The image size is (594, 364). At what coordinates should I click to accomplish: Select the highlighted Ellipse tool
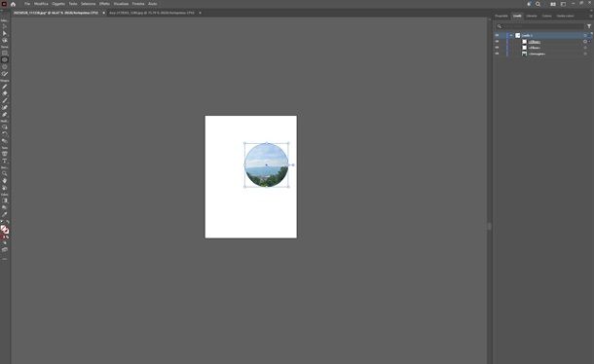pyautogui.click(x=5, y=59)
